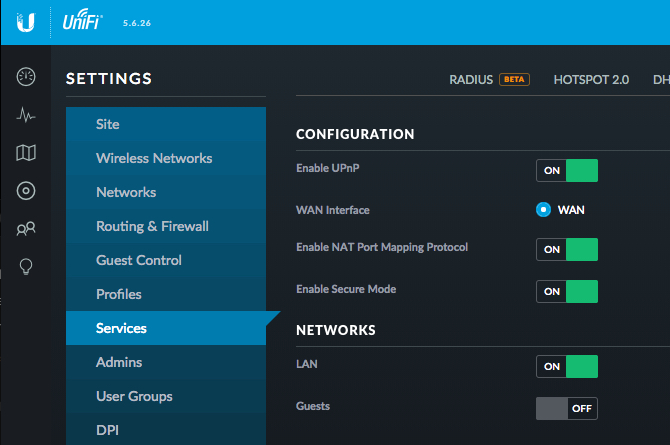Open the Devices circle icon
This screenshot has height=445, width=670.
26,191
